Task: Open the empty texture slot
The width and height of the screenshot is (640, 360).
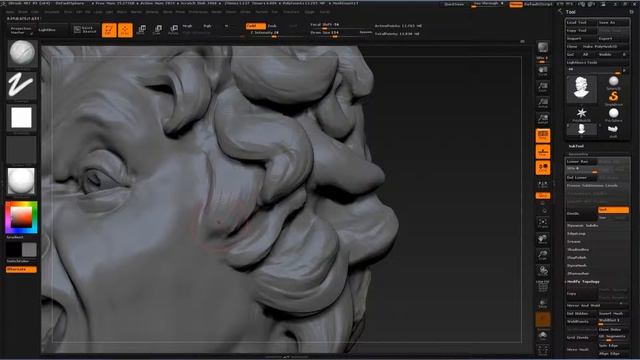Action: point(21,149)
